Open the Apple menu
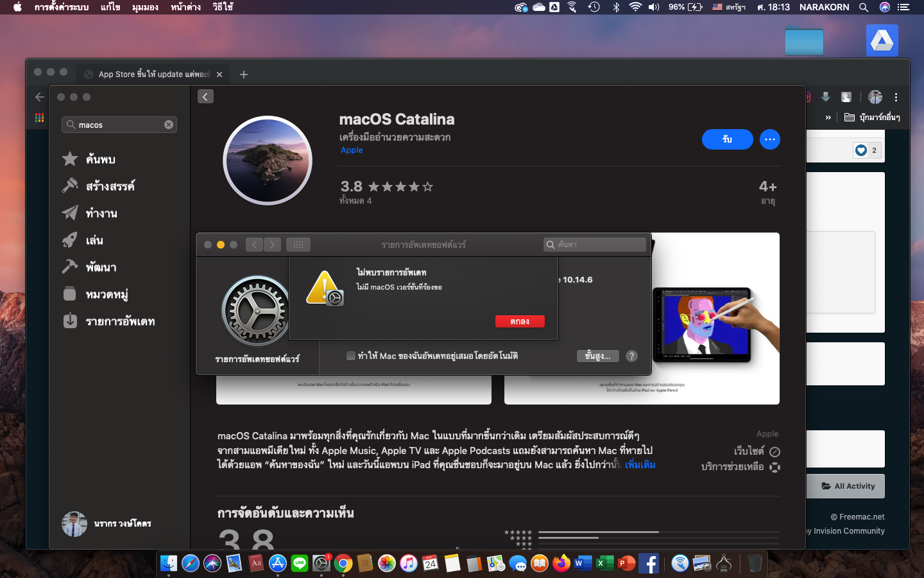Screen dimensions: 924x578 point(17,7)
